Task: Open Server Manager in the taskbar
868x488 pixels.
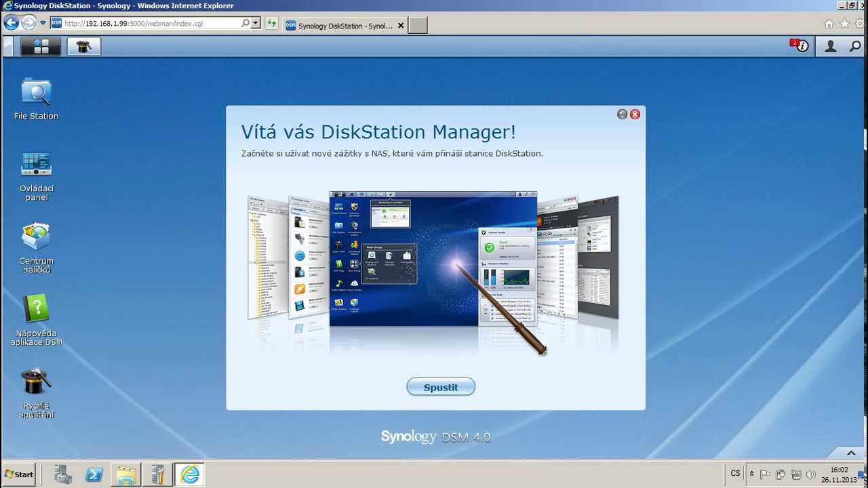Action: tap(63, 474)
